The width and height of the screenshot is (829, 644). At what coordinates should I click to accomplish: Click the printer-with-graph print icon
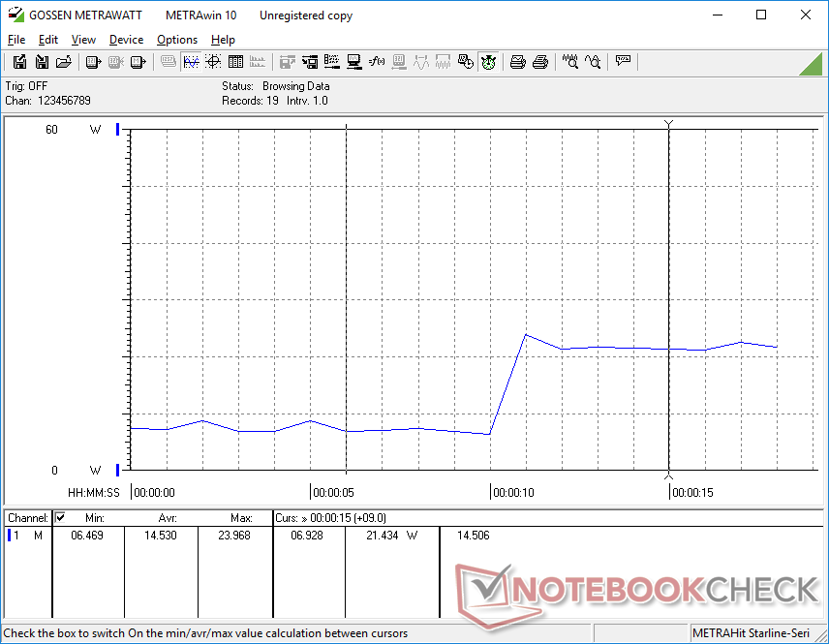click(x=517, y=62)
